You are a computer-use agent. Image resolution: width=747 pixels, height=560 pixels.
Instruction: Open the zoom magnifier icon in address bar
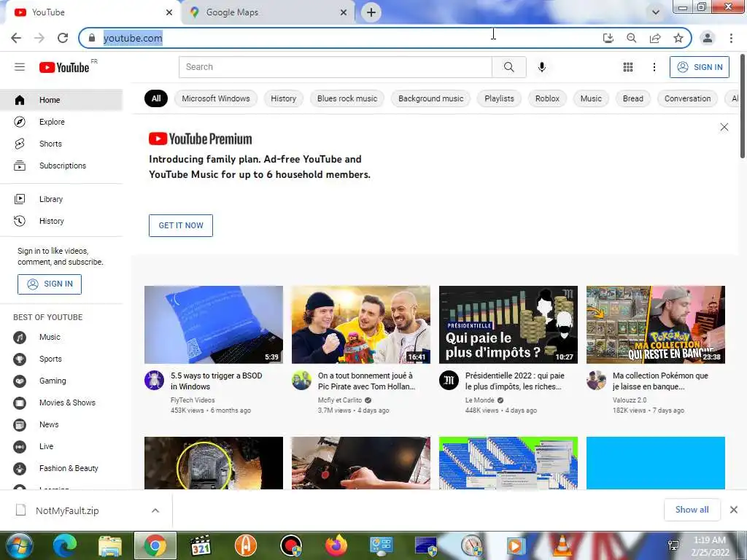point(632,38)
